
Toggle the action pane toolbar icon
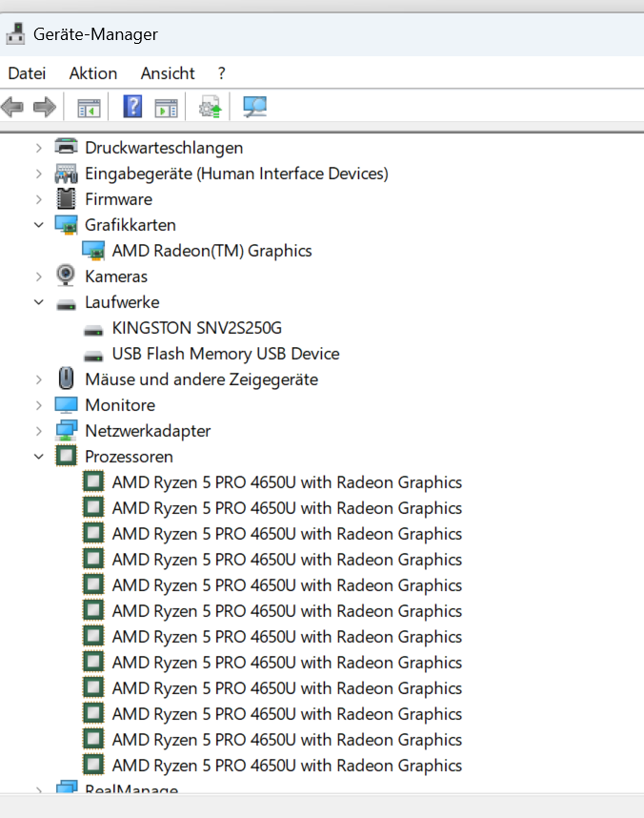pos(167,108)
